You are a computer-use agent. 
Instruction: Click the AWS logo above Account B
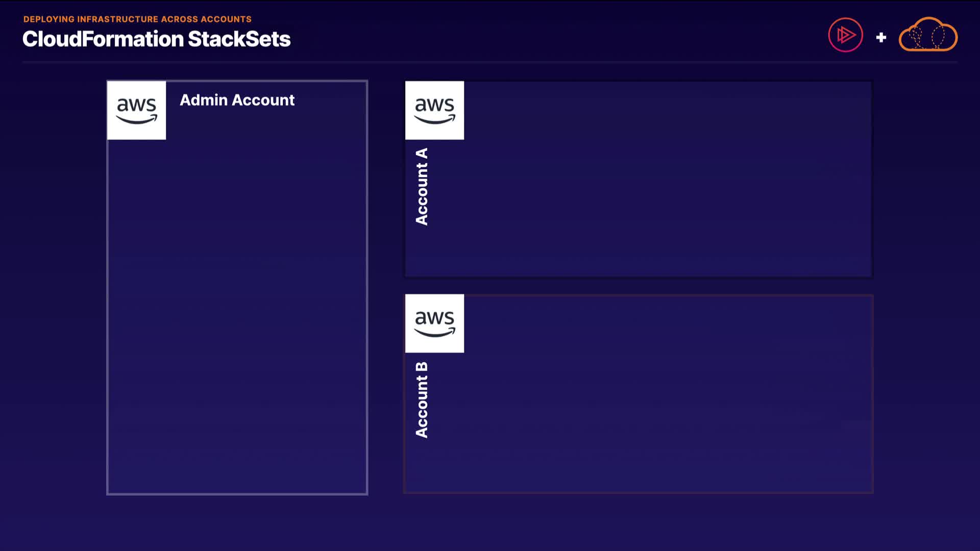(434, 323)
